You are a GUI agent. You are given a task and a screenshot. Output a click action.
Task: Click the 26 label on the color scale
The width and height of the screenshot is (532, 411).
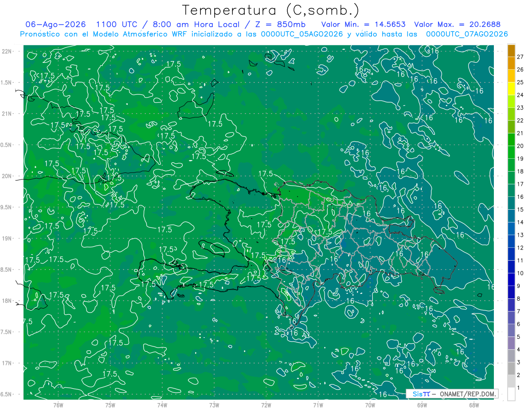pos(520,70)
